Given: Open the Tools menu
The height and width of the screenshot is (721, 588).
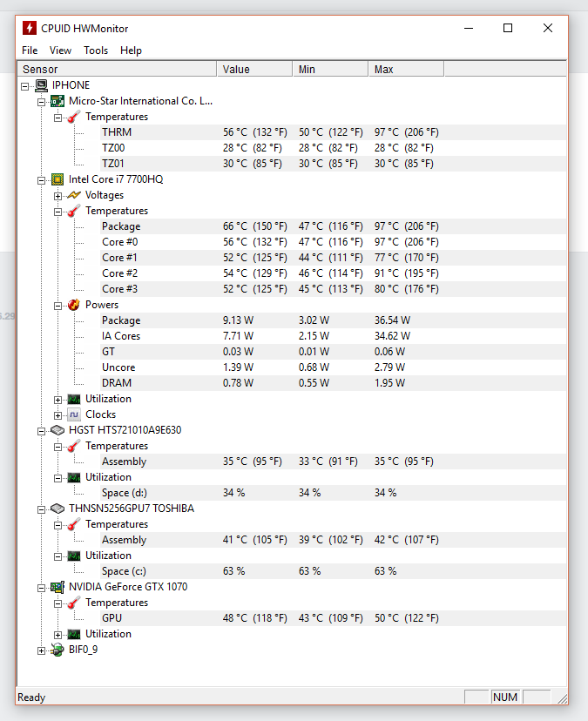Looking at the screenshot, I should 96,51.
